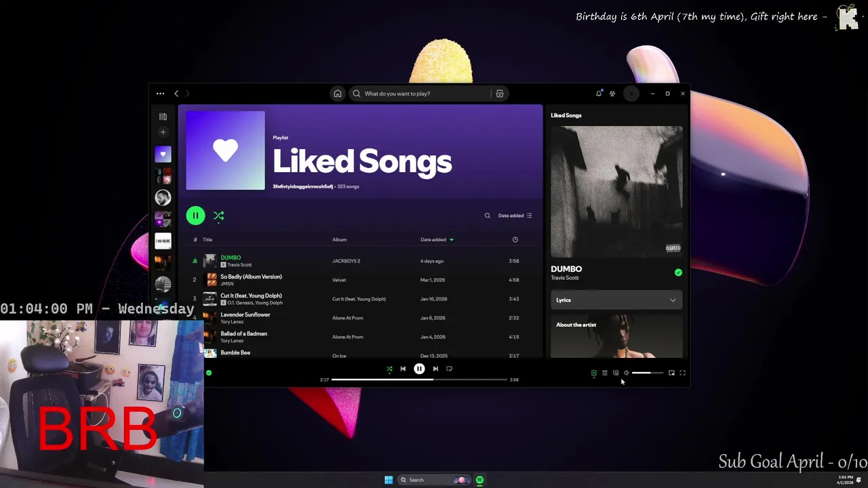This screenshot has width=868, height=488.
Task: Open the JACKBOYS 2 album link
Action: (x=346, y=261)
